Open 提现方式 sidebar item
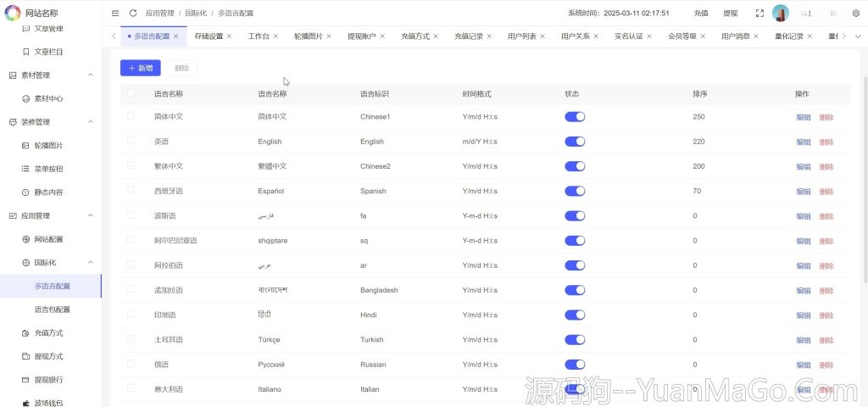This screenshot has height=407, width=868. 48,357
